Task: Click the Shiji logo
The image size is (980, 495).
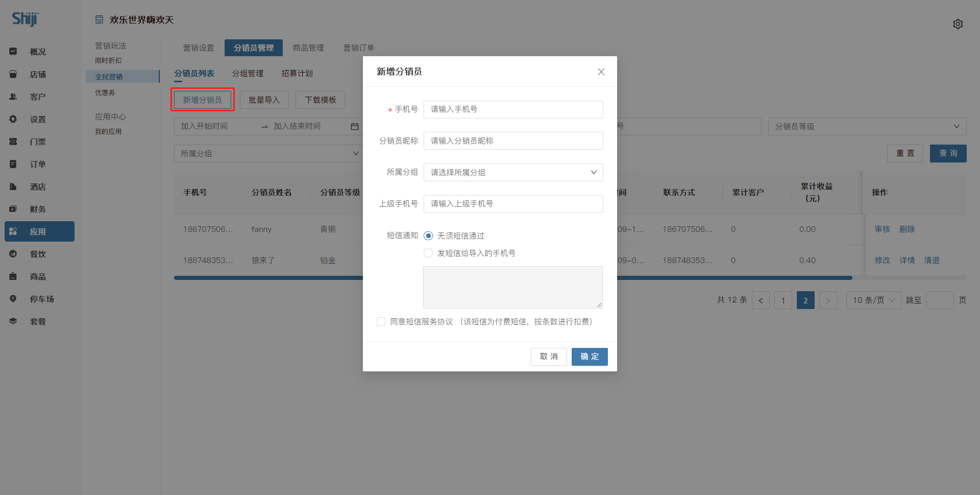Action: 26,19
